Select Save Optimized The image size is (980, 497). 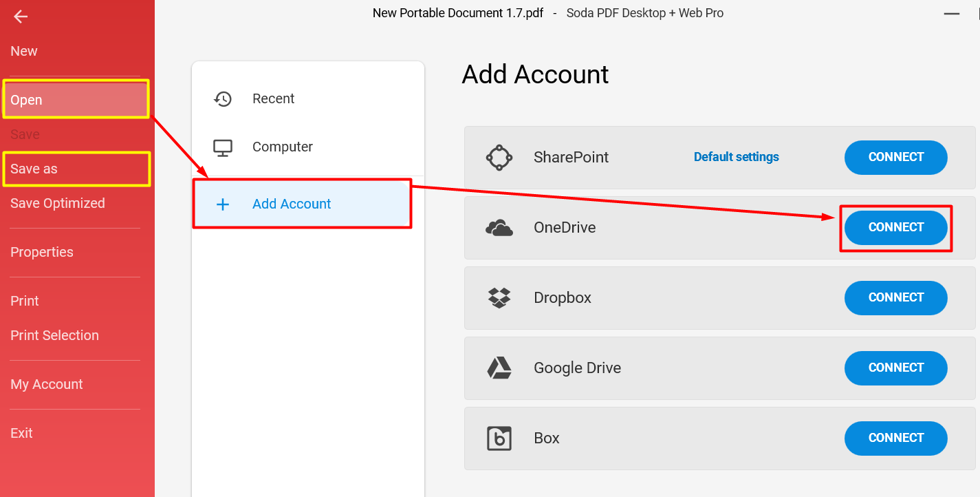[x=58, y=203]
